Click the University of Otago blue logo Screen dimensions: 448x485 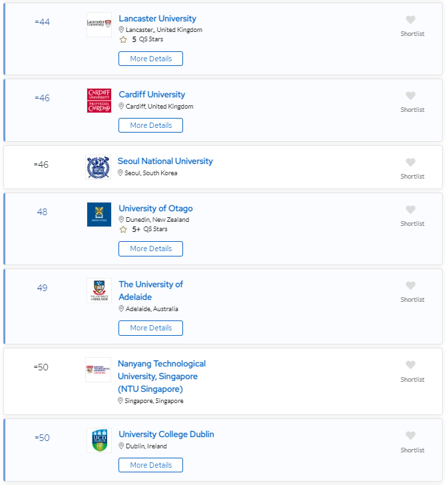99,215
